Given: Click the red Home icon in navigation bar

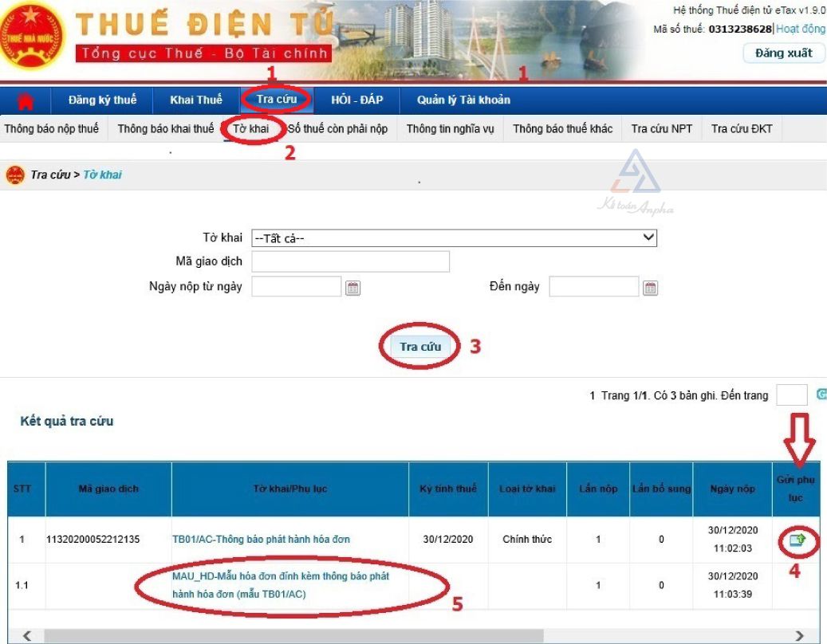Looking at the screenshot, I should (26, 100).
